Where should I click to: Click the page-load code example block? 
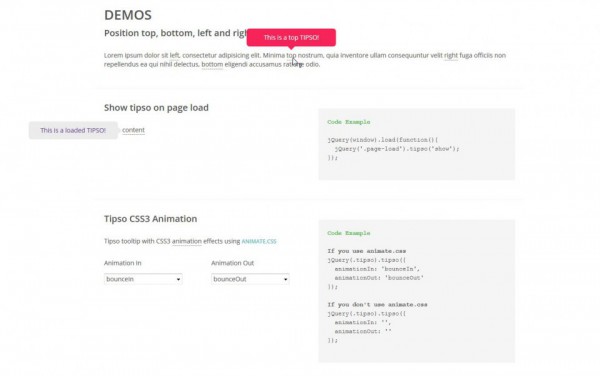[417, 144]
